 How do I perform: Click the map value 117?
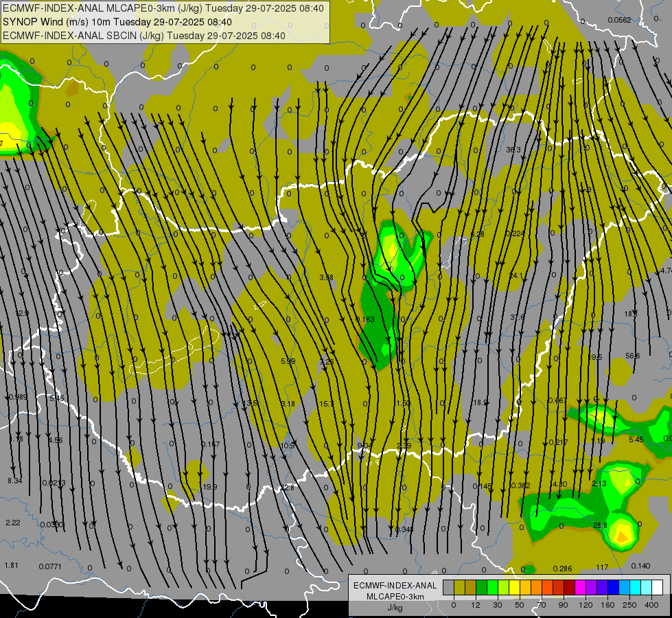click(x=602, y=567)
